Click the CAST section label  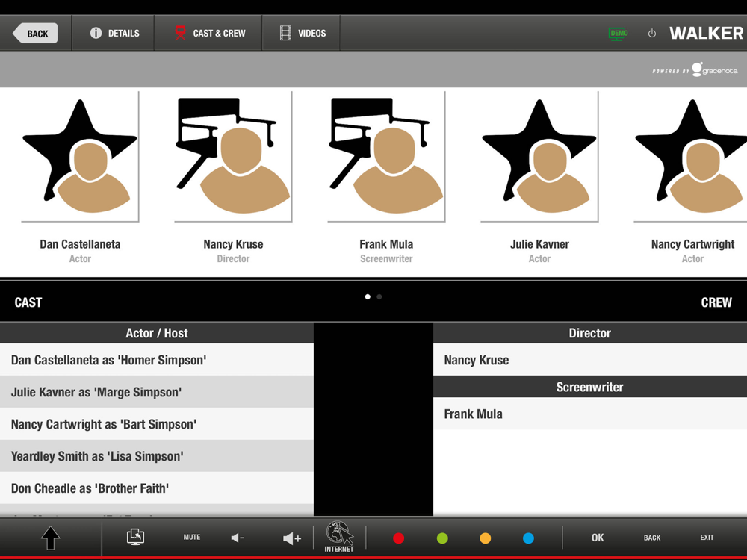point(28,302)
